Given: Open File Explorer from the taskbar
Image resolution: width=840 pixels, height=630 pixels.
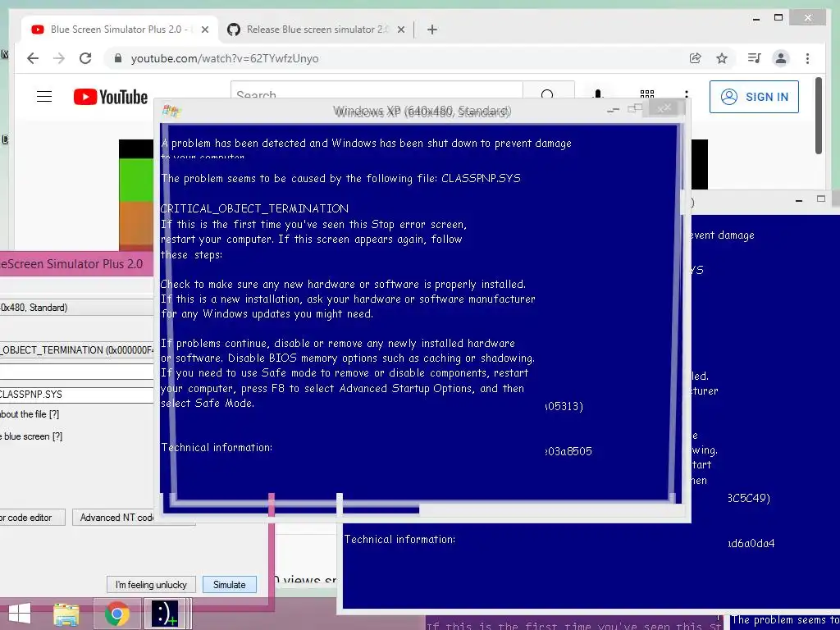Looking at the screenshot, I should coord(66,614).
